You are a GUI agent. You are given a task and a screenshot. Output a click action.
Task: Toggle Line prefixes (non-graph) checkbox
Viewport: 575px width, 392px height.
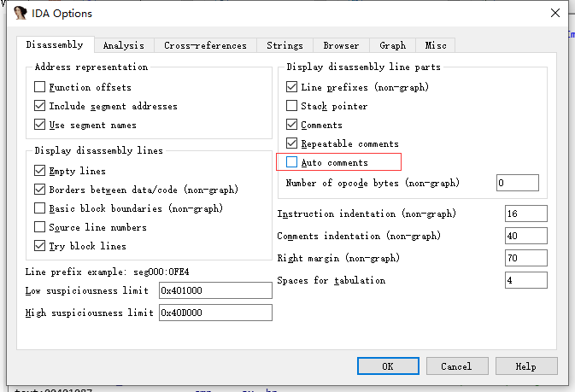point(291,87)
